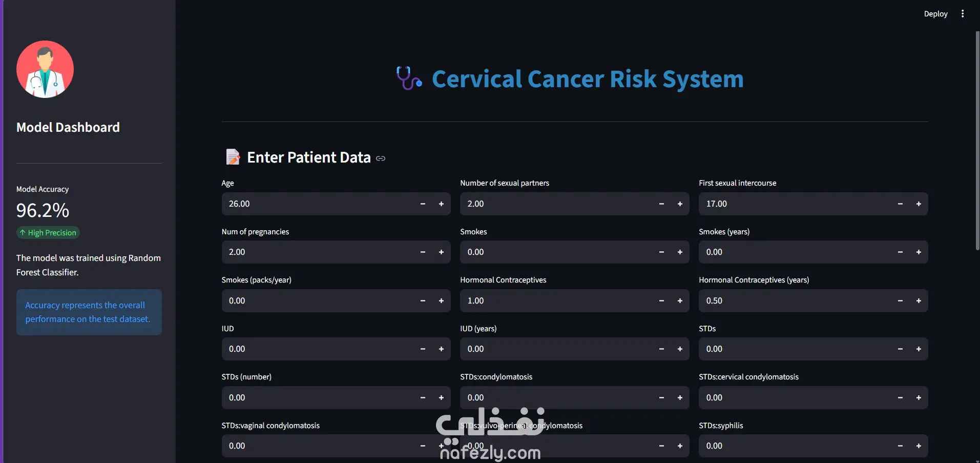The height and width of the screenshot is (463, 980).
Task: Increase the IUD field value
Action: (441, 349)
